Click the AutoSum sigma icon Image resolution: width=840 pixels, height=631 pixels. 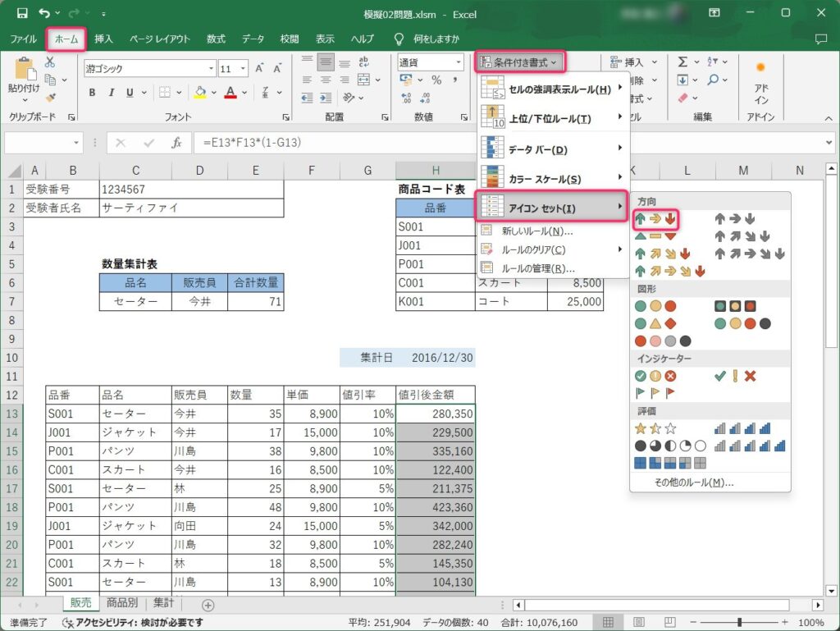coord(682,62)
